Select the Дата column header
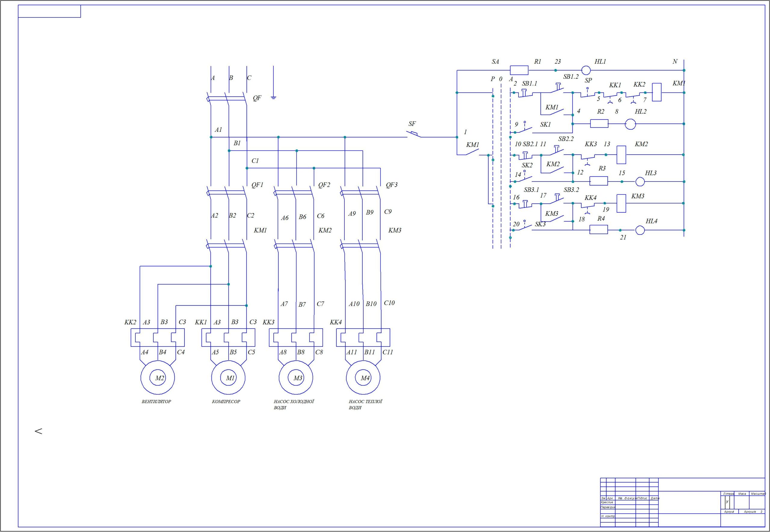Screen dimensions: 770x532 (654, 498)
